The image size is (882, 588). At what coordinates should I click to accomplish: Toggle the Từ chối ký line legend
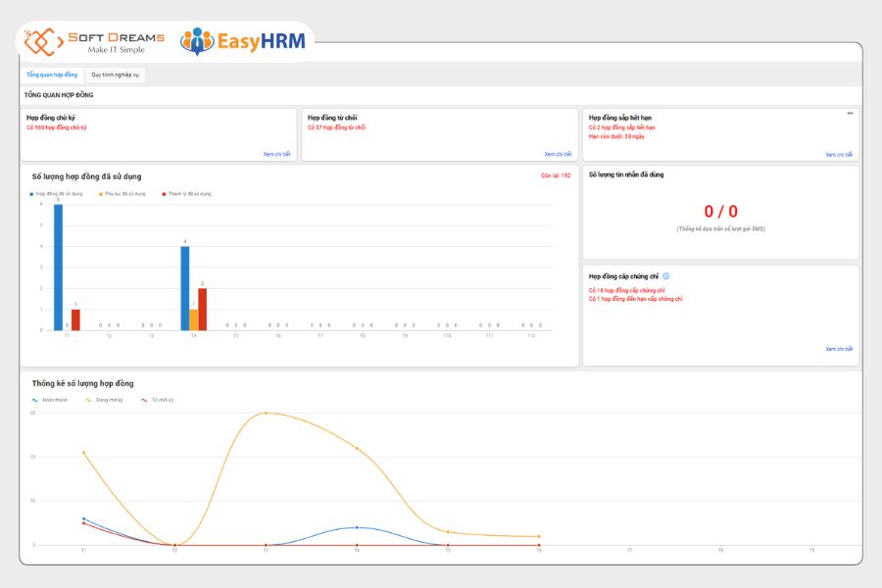pyautogui.click(x=157, y=400)
